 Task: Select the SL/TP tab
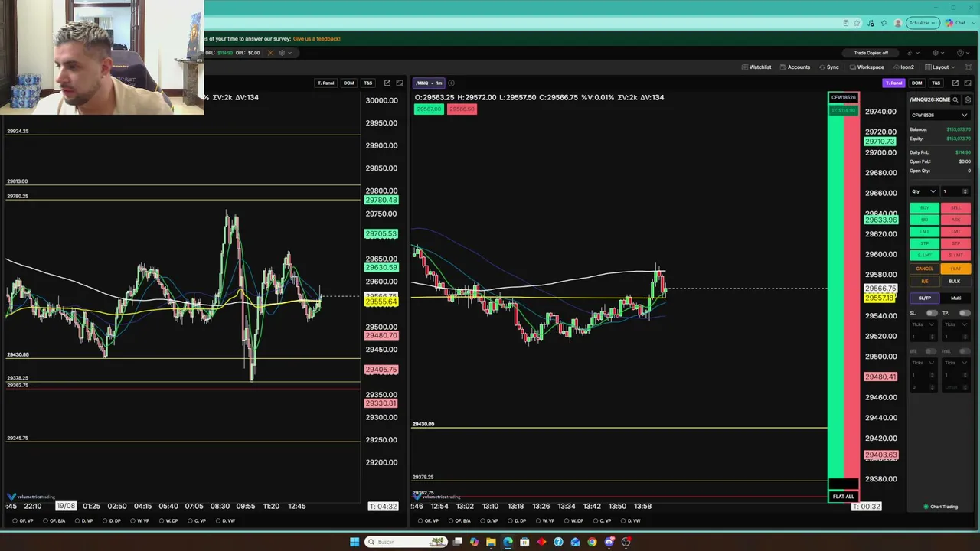click(924, 298)
